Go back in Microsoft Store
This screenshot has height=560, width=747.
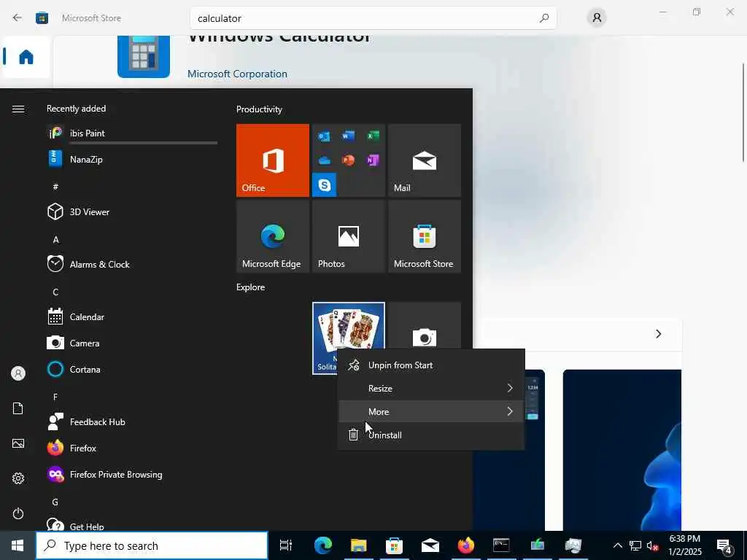point(18,18)
